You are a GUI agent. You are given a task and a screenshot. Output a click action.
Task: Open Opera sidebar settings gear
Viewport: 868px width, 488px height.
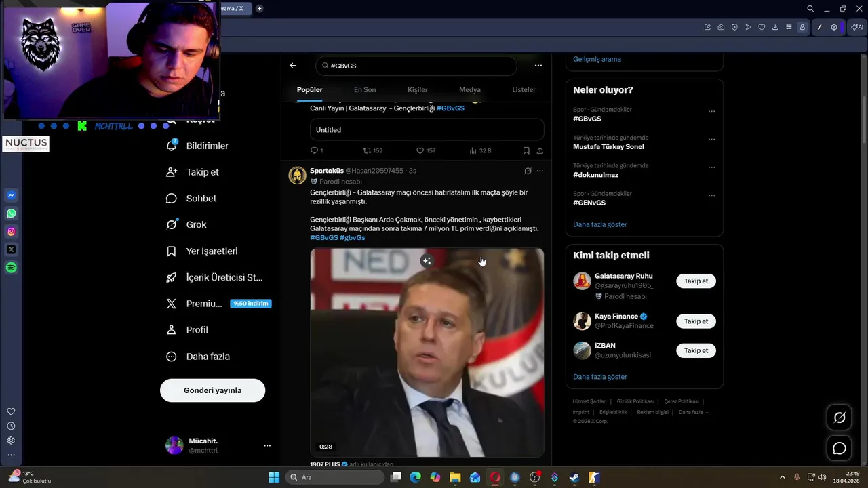[x=11, y=441]
